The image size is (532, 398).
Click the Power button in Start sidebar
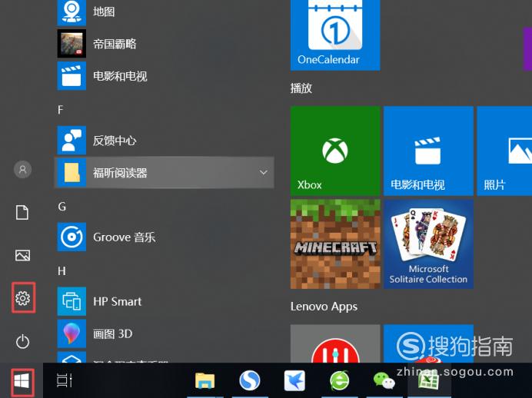[x=23, y=341]
